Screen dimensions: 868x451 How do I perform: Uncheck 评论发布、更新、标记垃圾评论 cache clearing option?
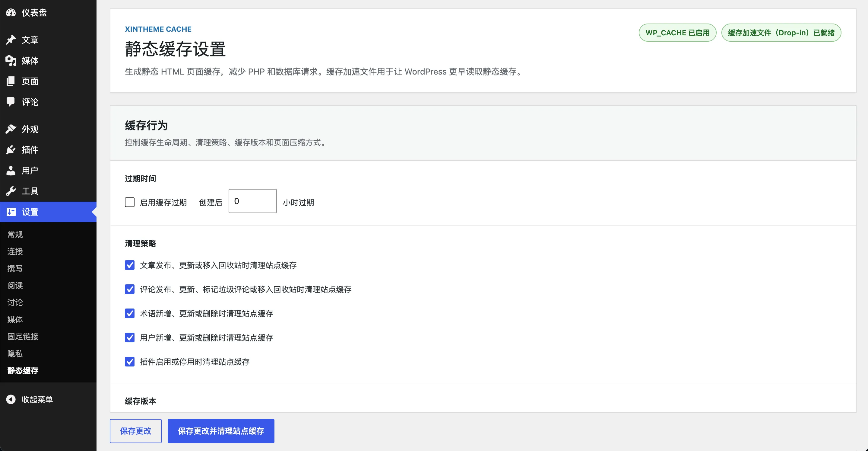[130, 289]
